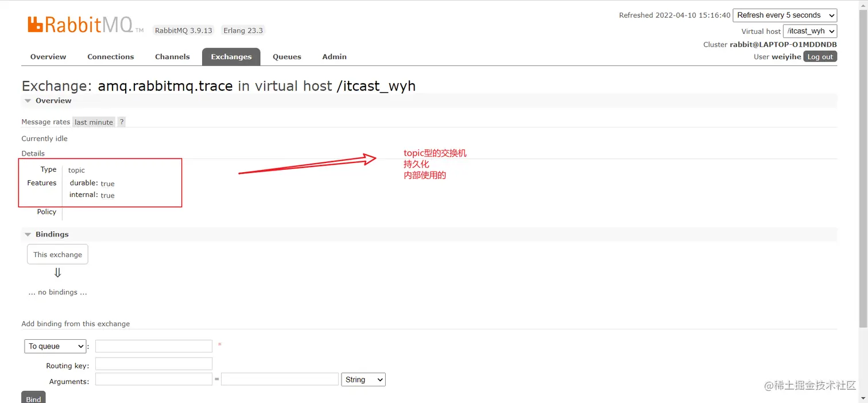Click the message rates help question mark
Viewport: 868px width, 403px height.
[x=122, y=122]
